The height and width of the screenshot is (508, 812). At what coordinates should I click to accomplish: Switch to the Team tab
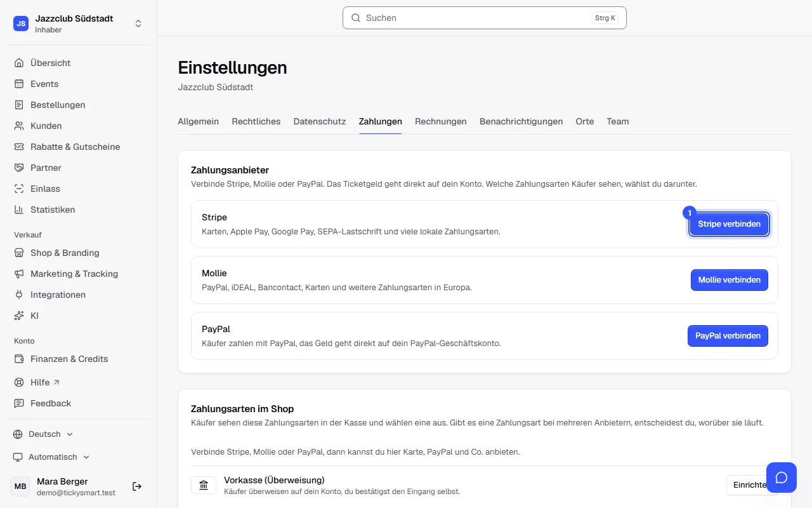(618, 121)
